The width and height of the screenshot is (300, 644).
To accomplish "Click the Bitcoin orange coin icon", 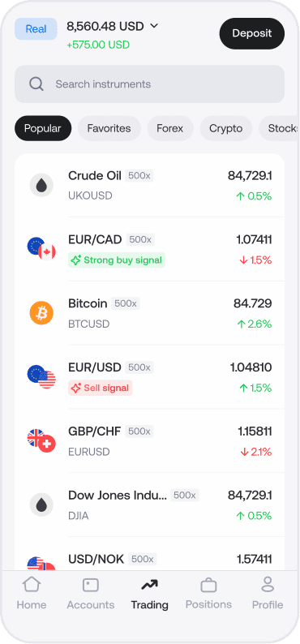I will tap(41, 313).
